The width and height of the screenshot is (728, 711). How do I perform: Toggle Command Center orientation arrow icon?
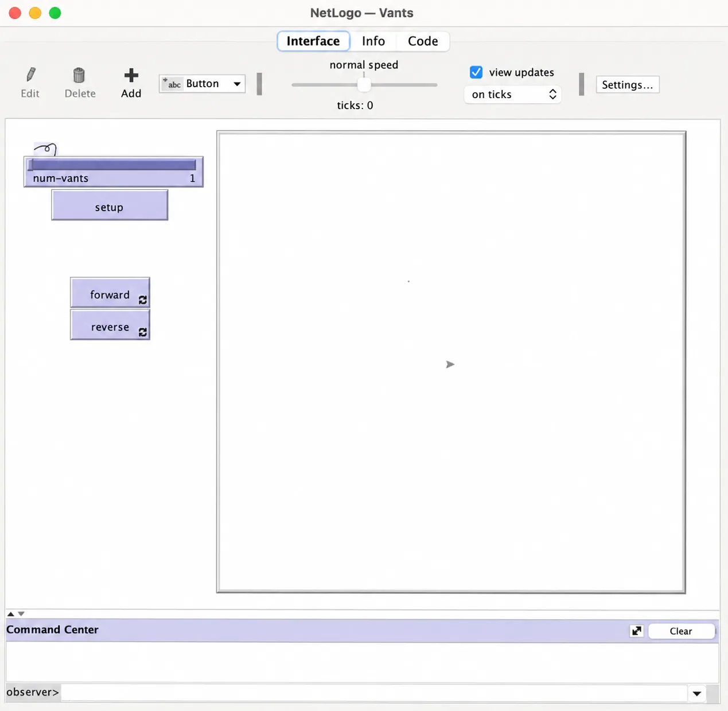(x=637, y=631)
